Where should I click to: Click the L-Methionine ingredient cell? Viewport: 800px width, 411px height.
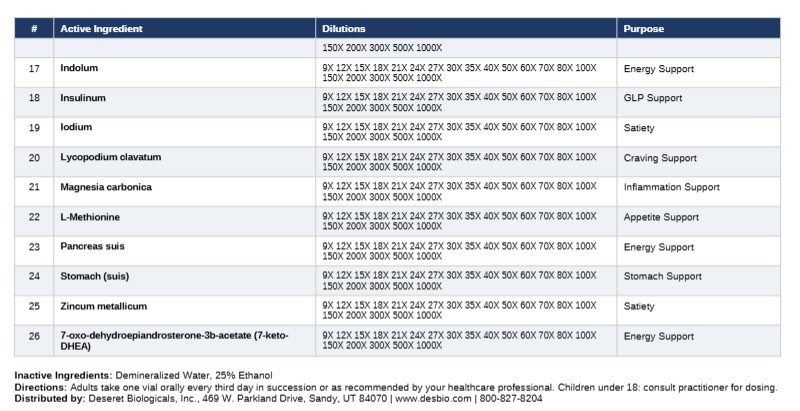(x=91, y=217)
